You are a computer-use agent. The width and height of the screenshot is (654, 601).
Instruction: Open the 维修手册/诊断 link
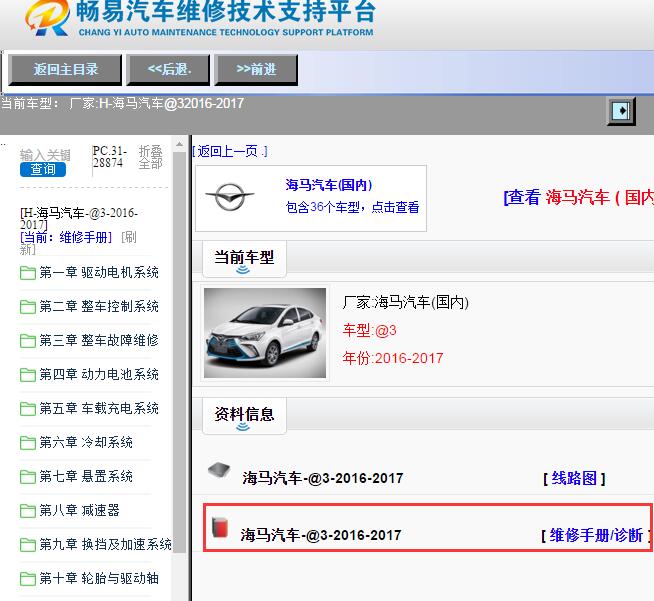tap(596, 536)
